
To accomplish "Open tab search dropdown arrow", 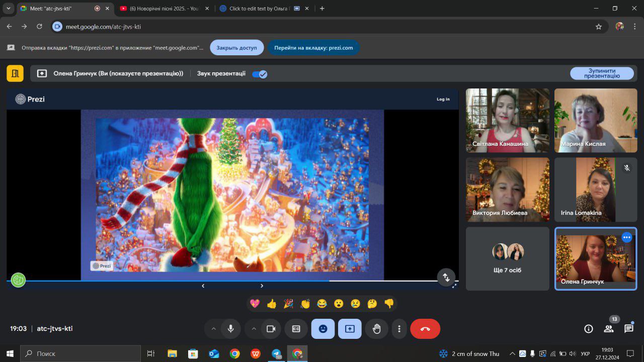I will (x=8, y=9).
